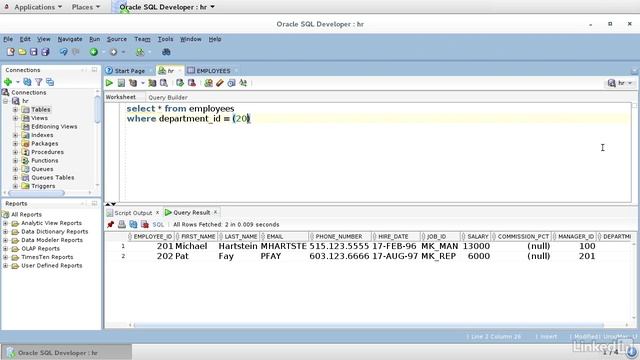
Task: Sort by the SALARY column header
Action: coord(476,236)
